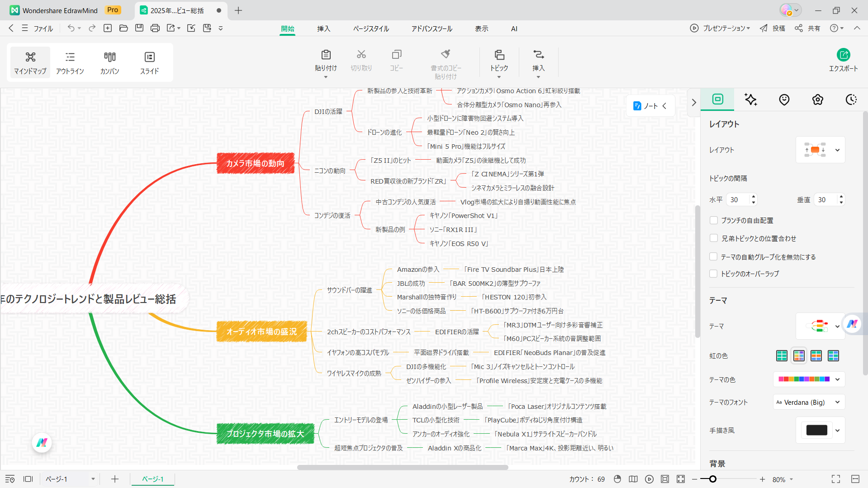Screen dimensions: 868x488
Task: Open the sticker/emoji panel icon
Action: tap(784, 99)
